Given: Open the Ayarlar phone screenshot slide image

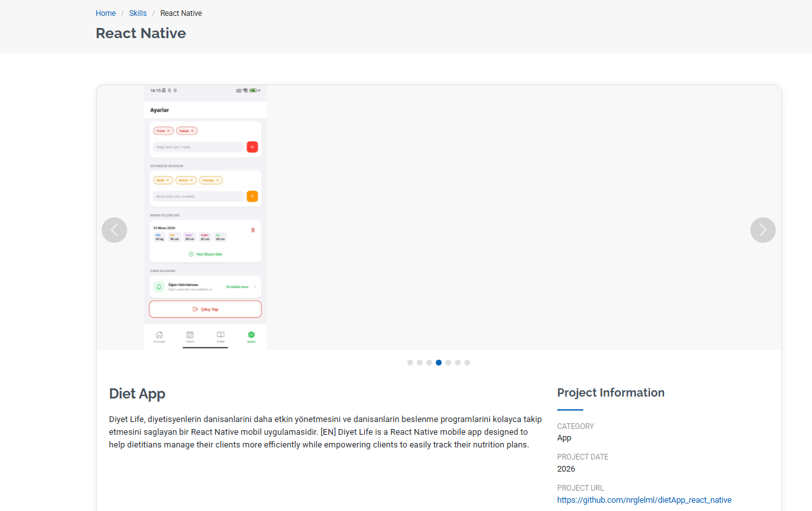Looking at the screenshot, I should click(x=205, y=217).
